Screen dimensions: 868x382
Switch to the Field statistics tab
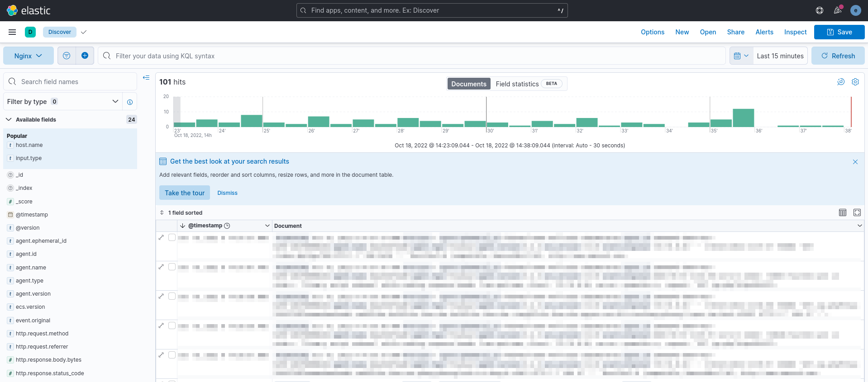point(529,84)
